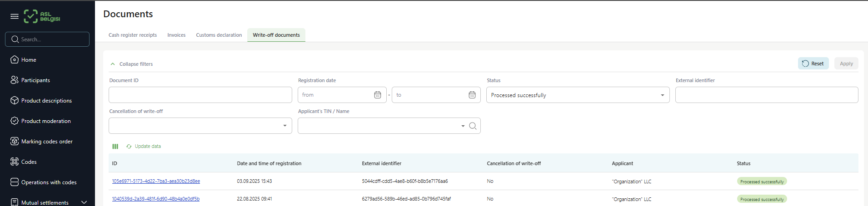Open the column settings icon
The image size is (868, 206).
tap(115, 147)
